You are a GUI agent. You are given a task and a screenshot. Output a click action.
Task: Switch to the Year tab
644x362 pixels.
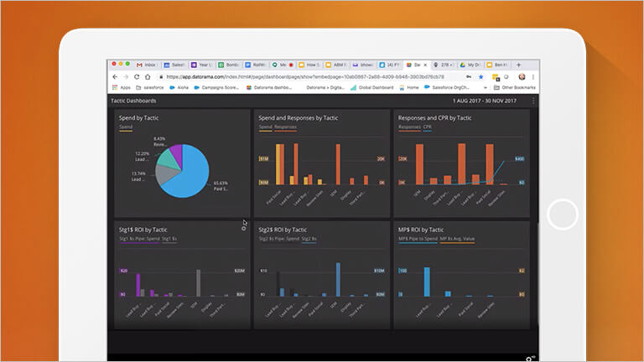tap(201, 65)
